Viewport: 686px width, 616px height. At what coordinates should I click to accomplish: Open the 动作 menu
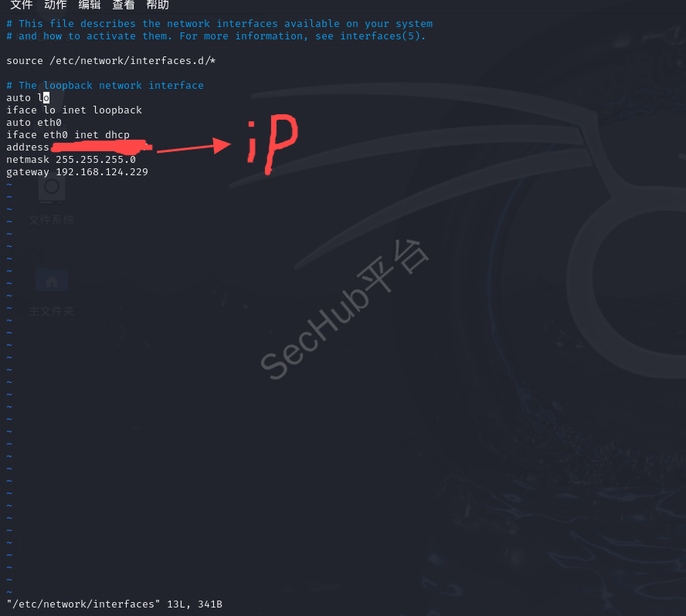click(x=56, y=5)
